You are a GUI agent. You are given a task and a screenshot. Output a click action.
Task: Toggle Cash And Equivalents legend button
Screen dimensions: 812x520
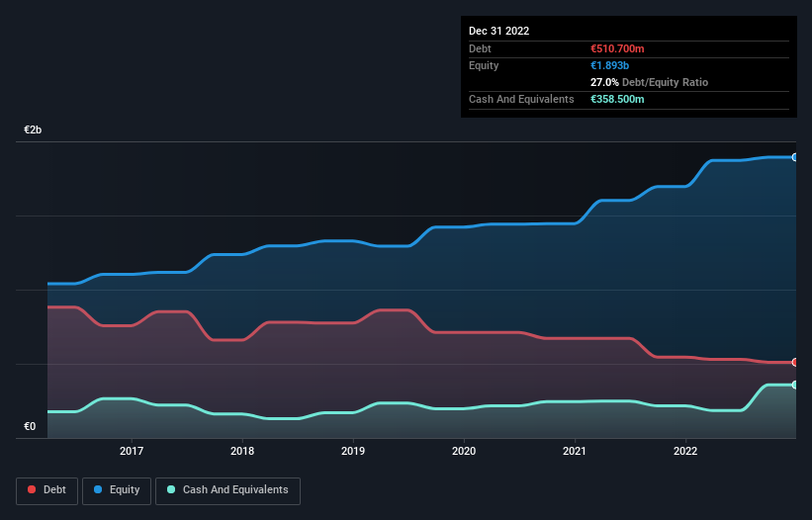[x=227, y=490]
